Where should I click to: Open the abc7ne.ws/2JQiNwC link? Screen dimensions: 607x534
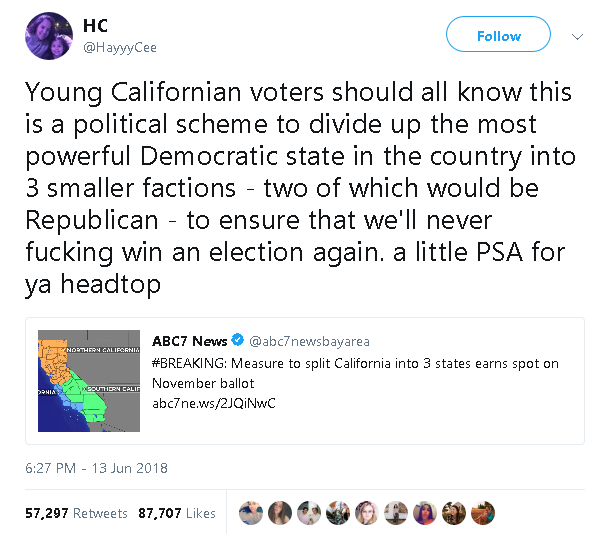[x=213, y=403]
